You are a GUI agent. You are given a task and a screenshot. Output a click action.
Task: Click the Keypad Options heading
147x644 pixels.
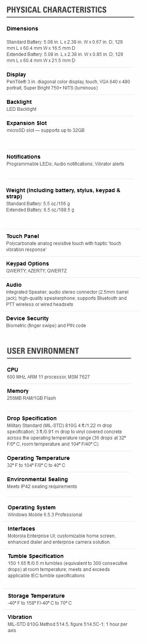click(x=27, y=264)
